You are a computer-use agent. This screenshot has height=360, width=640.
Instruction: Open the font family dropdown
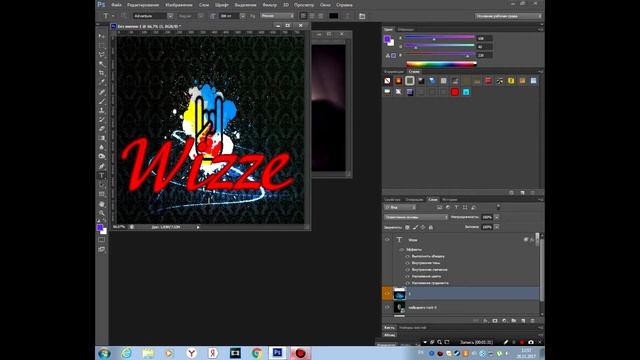[170, 16]
